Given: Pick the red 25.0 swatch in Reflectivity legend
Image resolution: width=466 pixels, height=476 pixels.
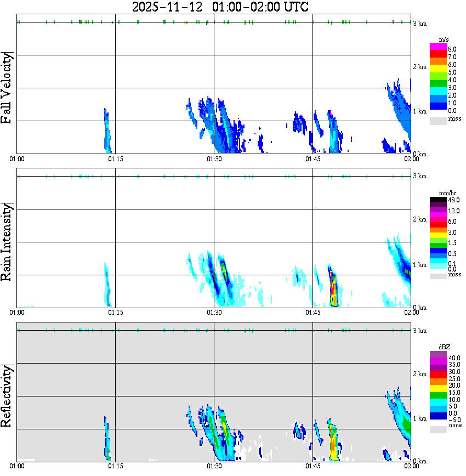Looking at the screenshot, I should click(438, 375).
